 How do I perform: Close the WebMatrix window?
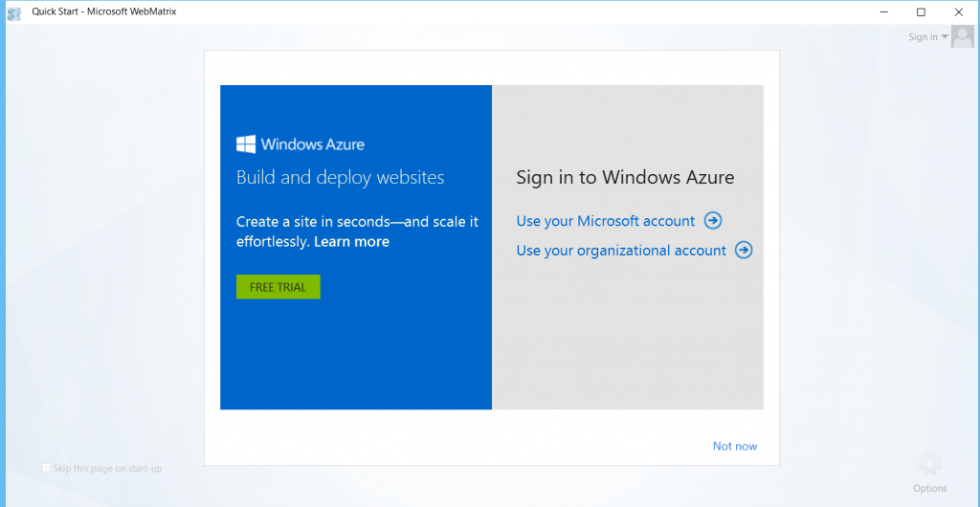click(959, 11)
